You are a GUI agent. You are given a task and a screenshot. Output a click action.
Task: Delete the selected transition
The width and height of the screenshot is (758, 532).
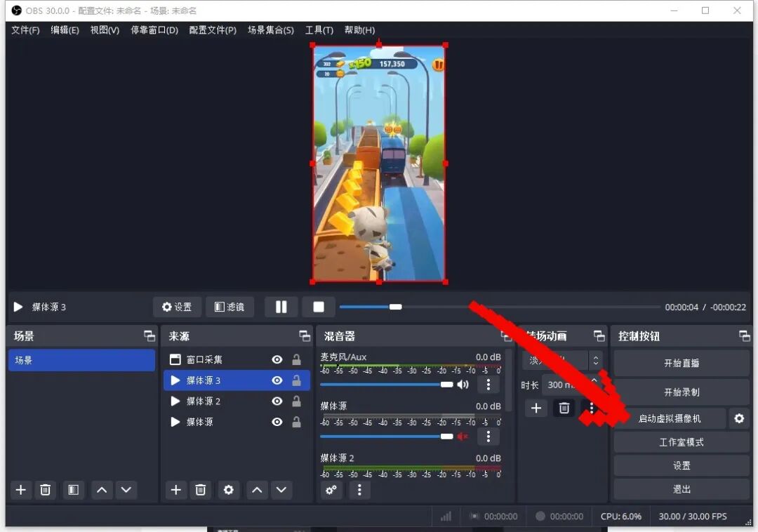[x=564, y=408]
